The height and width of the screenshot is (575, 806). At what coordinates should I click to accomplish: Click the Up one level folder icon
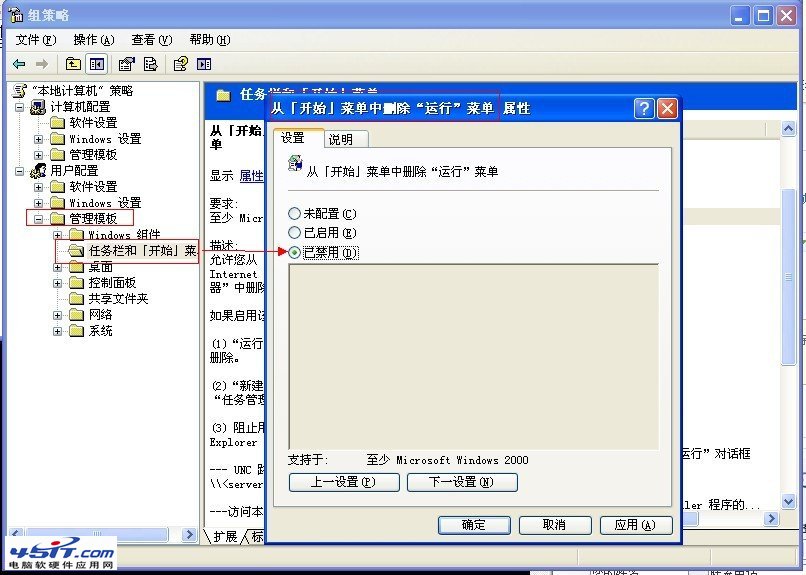click(73, 64)
